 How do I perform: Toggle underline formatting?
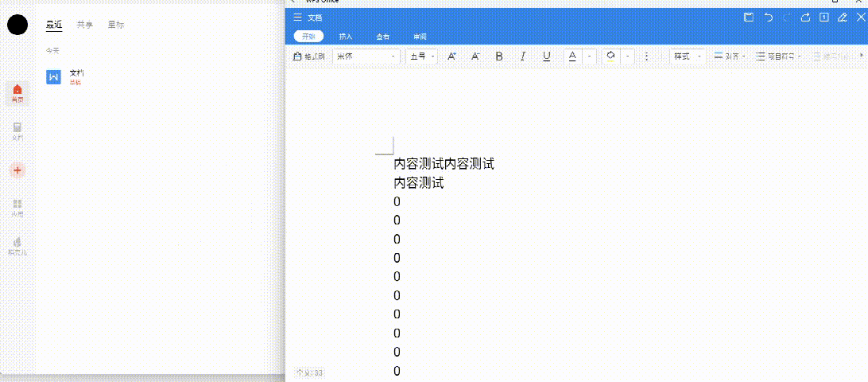click(546, 56)
